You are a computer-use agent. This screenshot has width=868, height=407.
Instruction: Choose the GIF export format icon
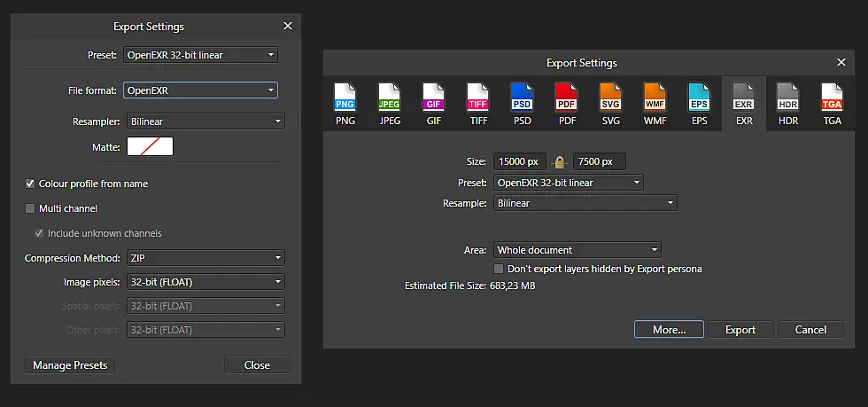[434, 98]
